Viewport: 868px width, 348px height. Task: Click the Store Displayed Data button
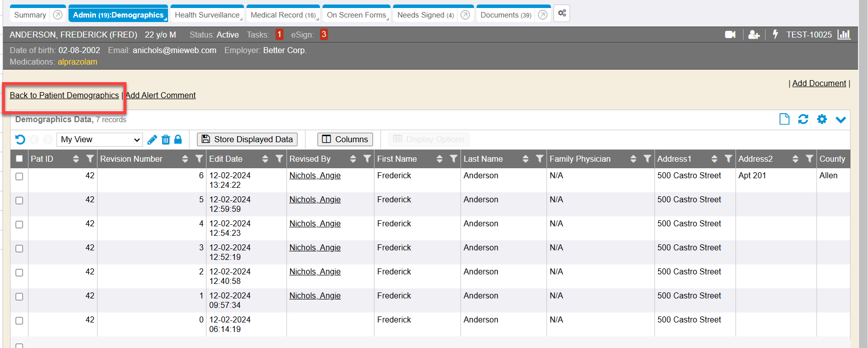(x=247, y=139)
